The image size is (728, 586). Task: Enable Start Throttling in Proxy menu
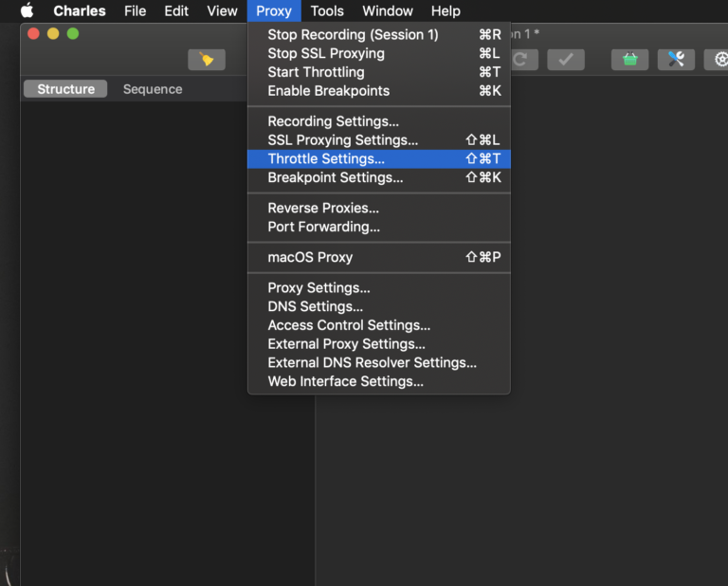click(x=316, y=72)
